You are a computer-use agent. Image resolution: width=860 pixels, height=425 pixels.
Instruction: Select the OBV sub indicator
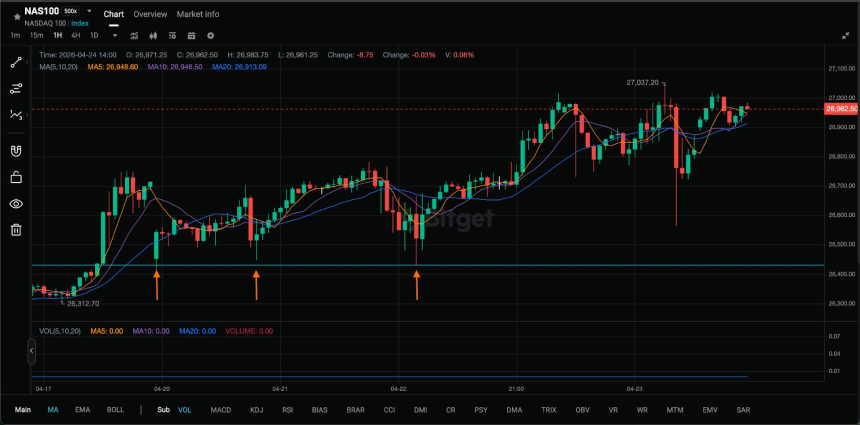[x=582, y=410]
